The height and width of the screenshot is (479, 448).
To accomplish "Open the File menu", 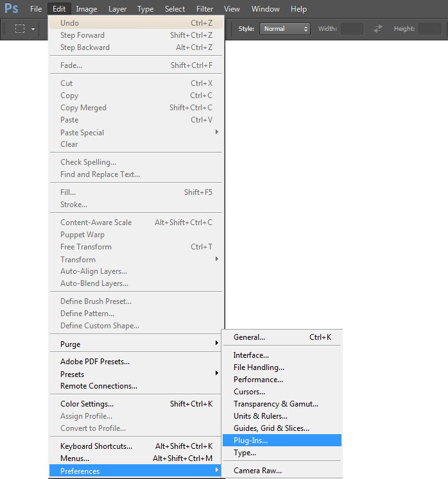I will pyautogui.click(x=36, y=9).
